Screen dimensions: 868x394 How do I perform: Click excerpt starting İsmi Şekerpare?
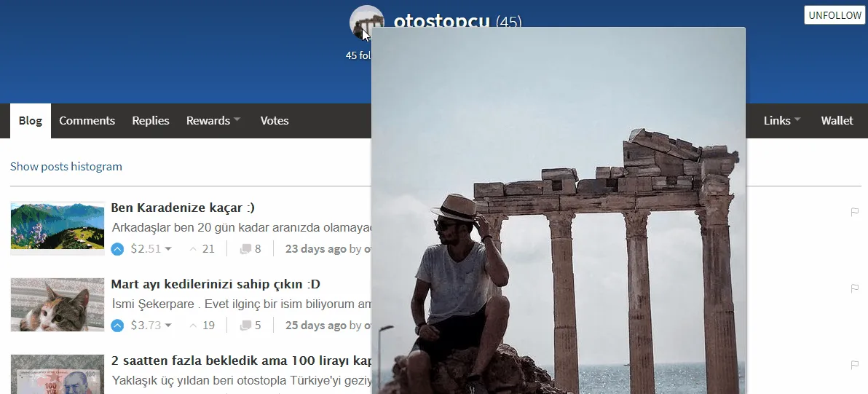pyautogui.click(x=241, y=304)
